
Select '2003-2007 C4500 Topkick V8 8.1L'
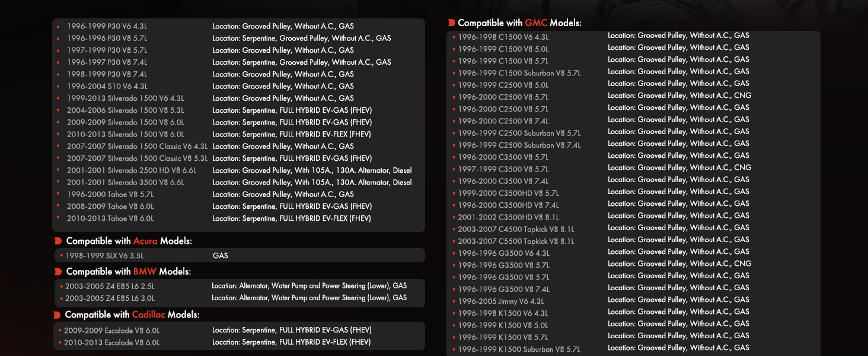(516, 230)
